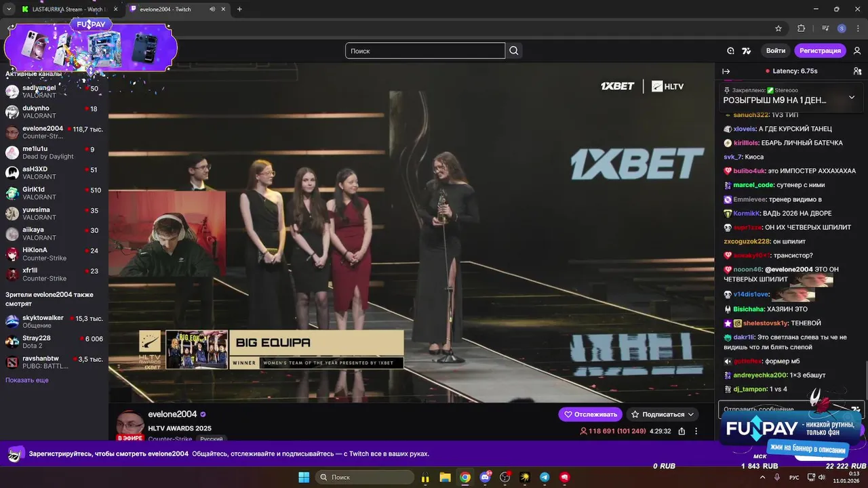Image resolution: width=868 pixels, height=488 pixels.
Task: Open GirlK1d channel in sidebar
Action: pos(53,193)
